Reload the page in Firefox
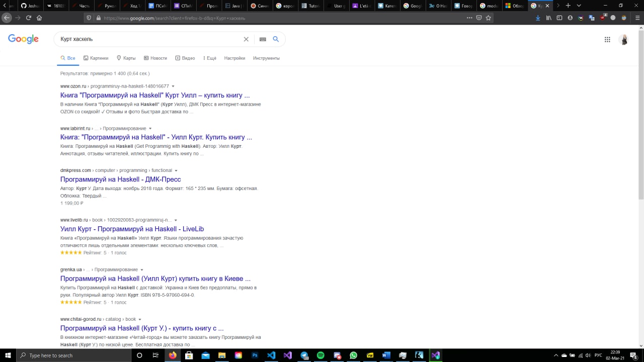Image resolution: width=644 pixels, height=362 pixels. pyautogui.click(x=28, y=18)
